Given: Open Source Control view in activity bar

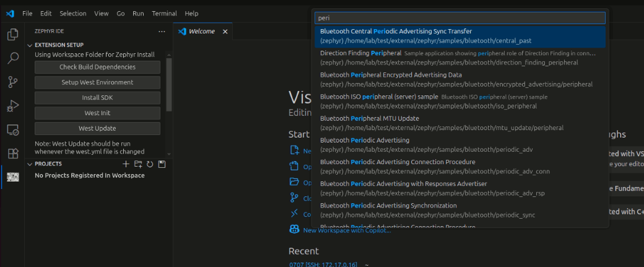Looking at the screenshot, I should point(13,82).
